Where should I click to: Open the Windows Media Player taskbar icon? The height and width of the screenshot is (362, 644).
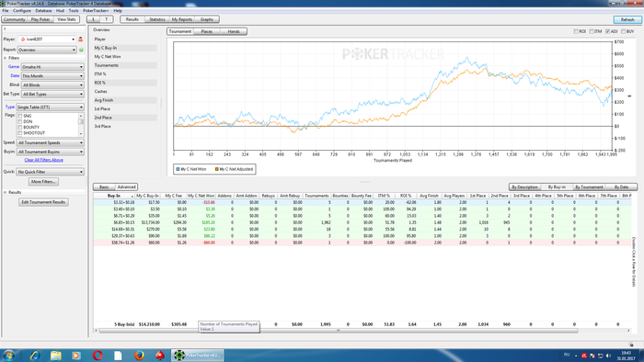76,355
